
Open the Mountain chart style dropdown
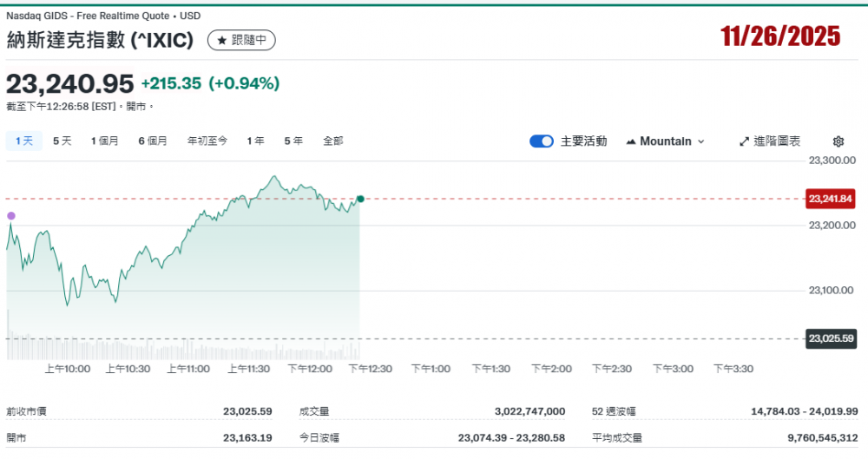(665, 141)
